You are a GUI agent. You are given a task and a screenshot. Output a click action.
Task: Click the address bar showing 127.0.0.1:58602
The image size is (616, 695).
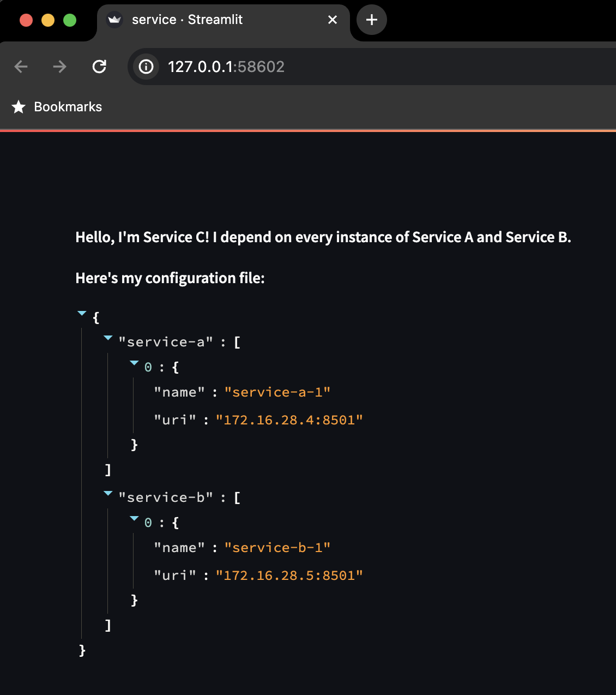point(227,67)
